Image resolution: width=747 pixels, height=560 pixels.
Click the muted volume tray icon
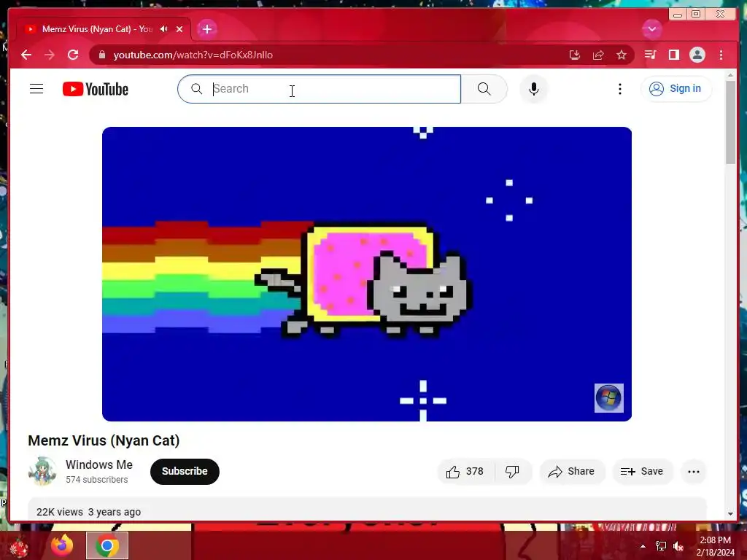(678, 546)
